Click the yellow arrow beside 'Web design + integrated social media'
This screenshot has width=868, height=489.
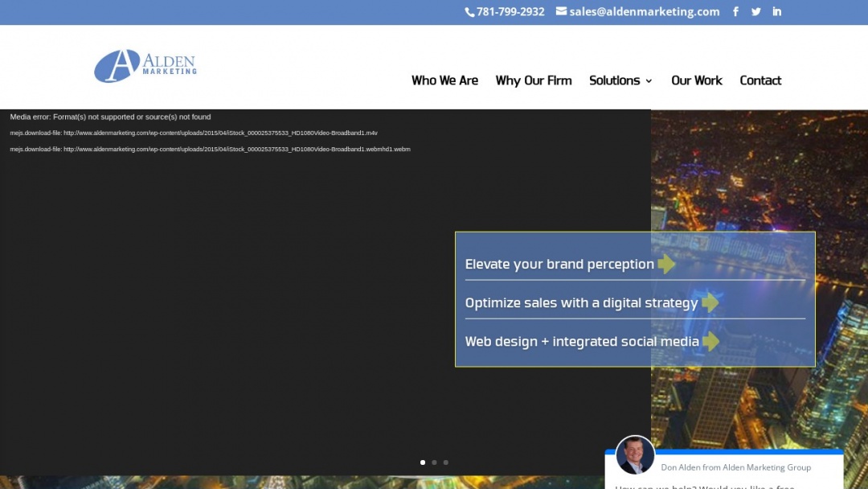click(711, 341)
